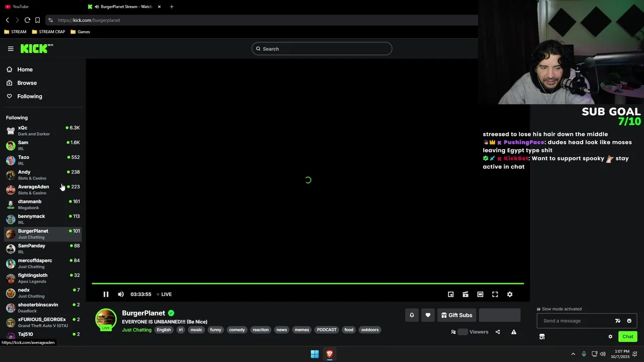This screenshot has width=644, height=362.
Task: Click the kick.com/burgerplanet address bar
Action: pos(262,20)
